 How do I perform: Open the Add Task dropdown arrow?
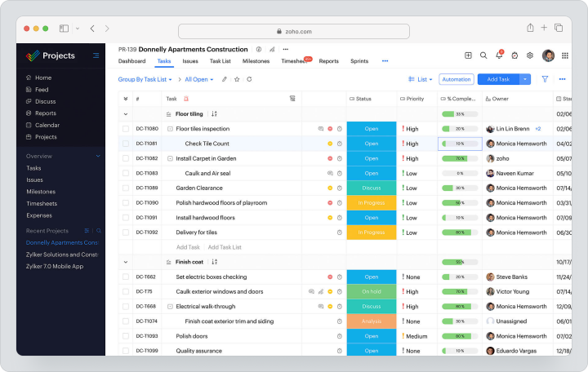click(525, 79)
